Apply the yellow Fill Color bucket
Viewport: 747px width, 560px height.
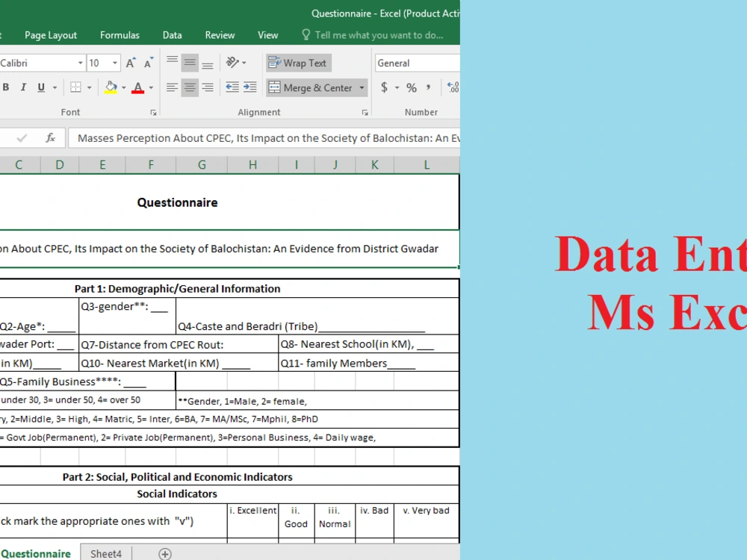point(111,87)
